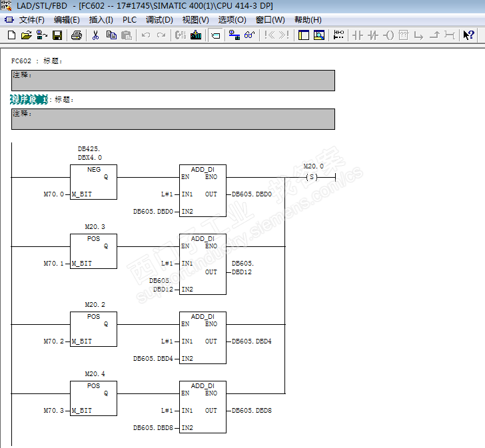Click the Paste toolbar icon

[127, 35]
